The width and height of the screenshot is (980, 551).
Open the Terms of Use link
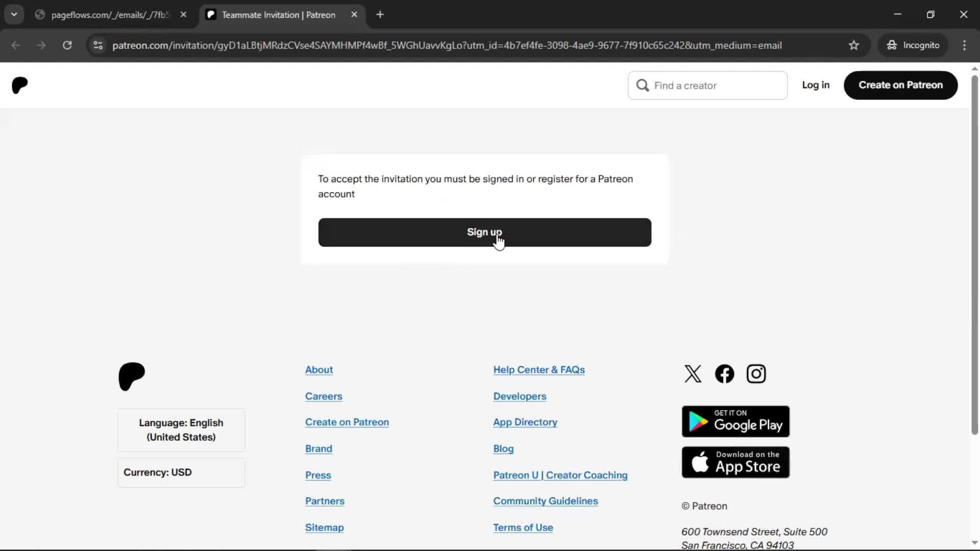tap(523, 528)
